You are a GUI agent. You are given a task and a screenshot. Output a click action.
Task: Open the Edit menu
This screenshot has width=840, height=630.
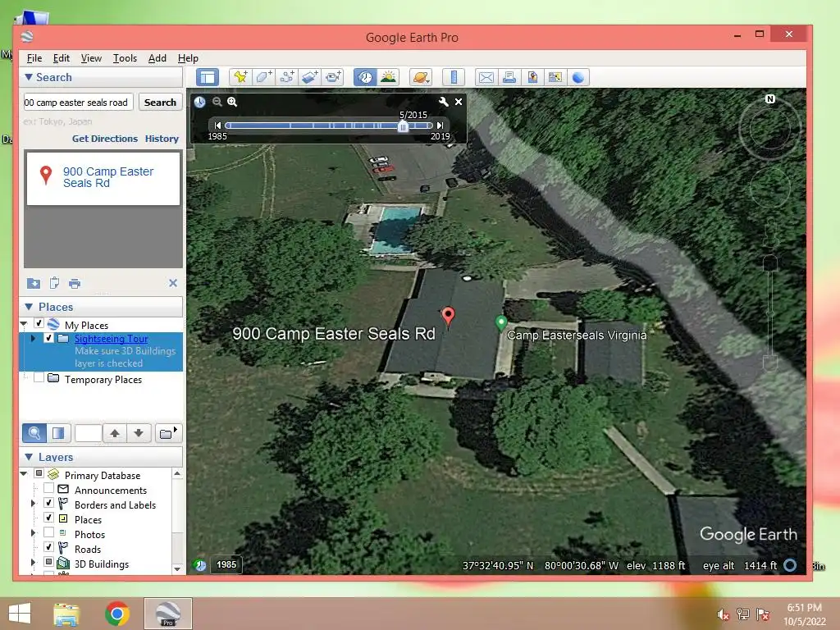(61, 58)
